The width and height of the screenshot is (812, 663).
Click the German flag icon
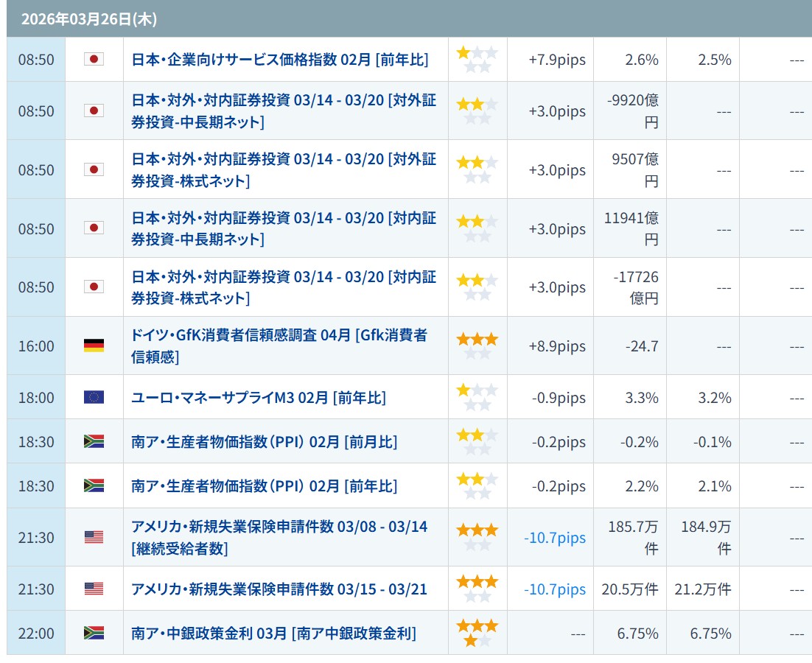(x=94, y=345)
